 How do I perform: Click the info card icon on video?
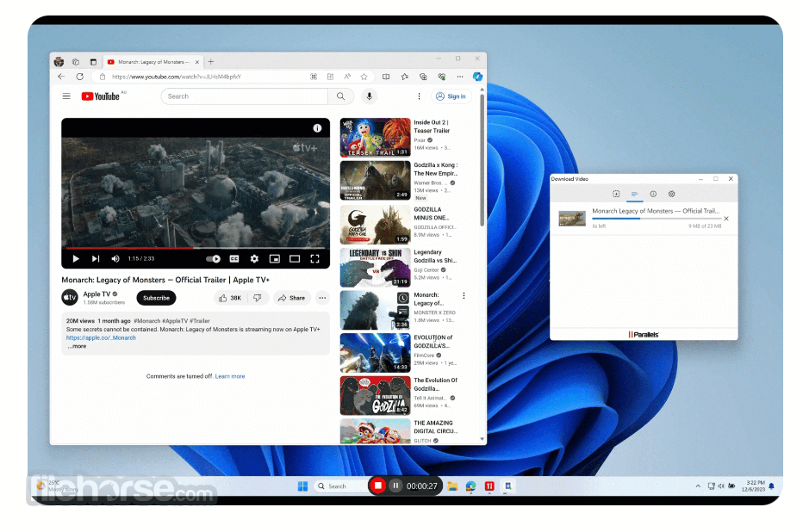point(318,128)
